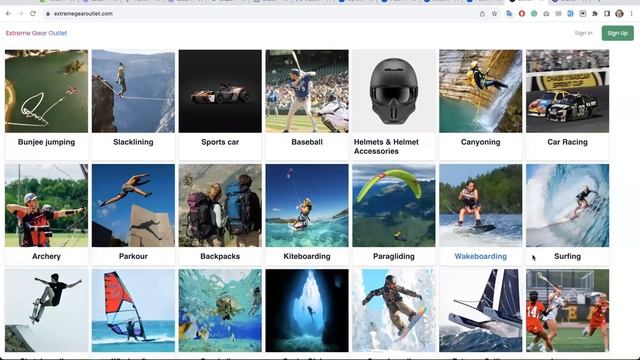Image resolution: width=640 pixels, height=360 pixels.
Task: Reload the page with the refresh icon
Action: pos(33,13)
